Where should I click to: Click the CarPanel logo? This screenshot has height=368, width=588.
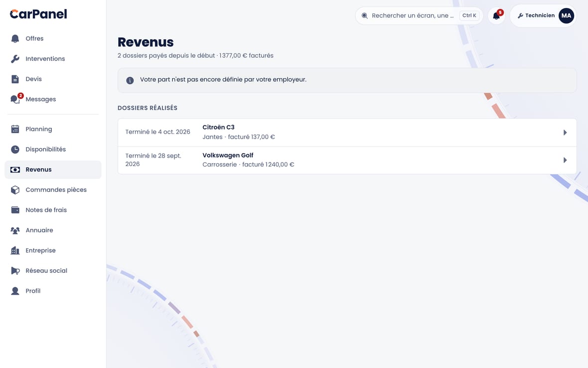38,14
